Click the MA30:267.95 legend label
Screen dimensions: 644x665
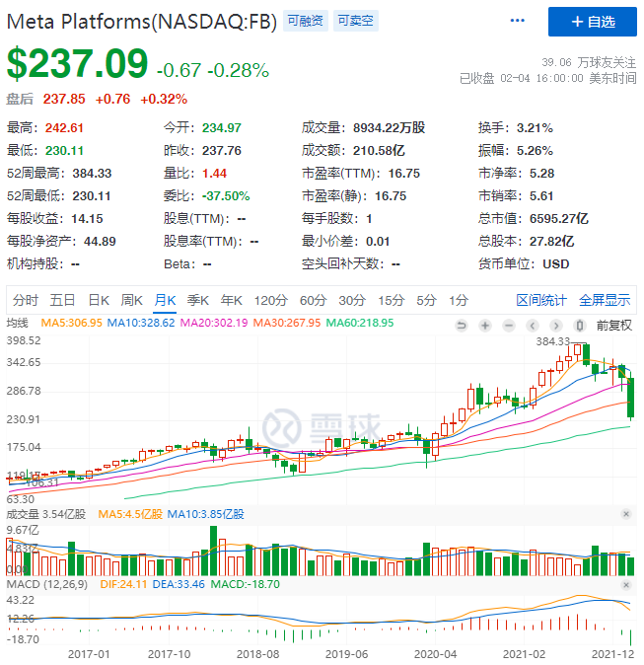coord(287,323)
